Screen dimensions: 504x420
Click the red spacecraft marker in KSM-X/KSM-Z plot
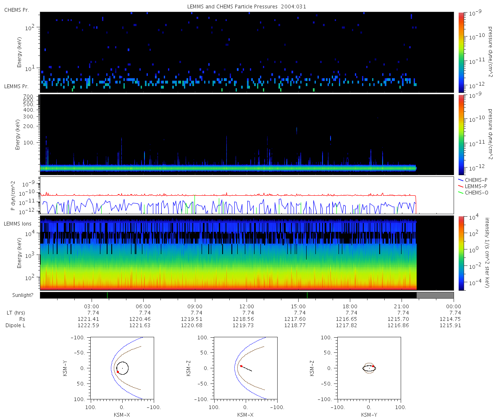pyautogui.click(x=241, y=366)
